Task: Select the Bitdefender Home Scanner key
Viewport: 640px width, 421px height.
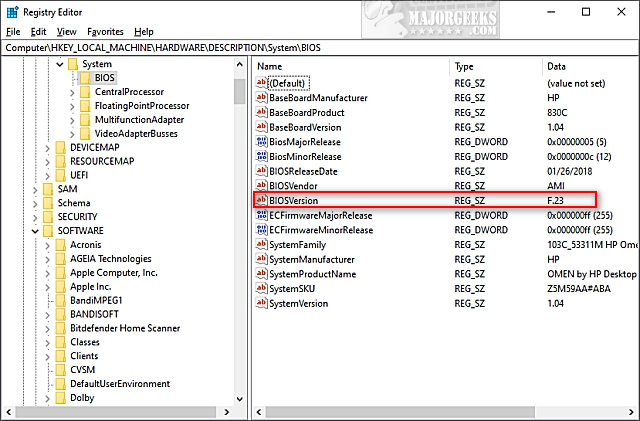Action: click(x=125, y=328)
